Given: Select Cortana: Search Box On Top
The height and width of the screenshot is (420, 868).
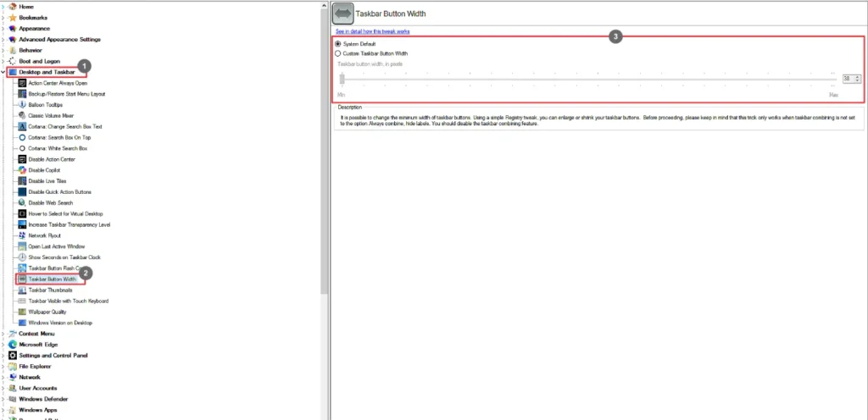Looking at the screenshot, I should (x=59, y=138).
